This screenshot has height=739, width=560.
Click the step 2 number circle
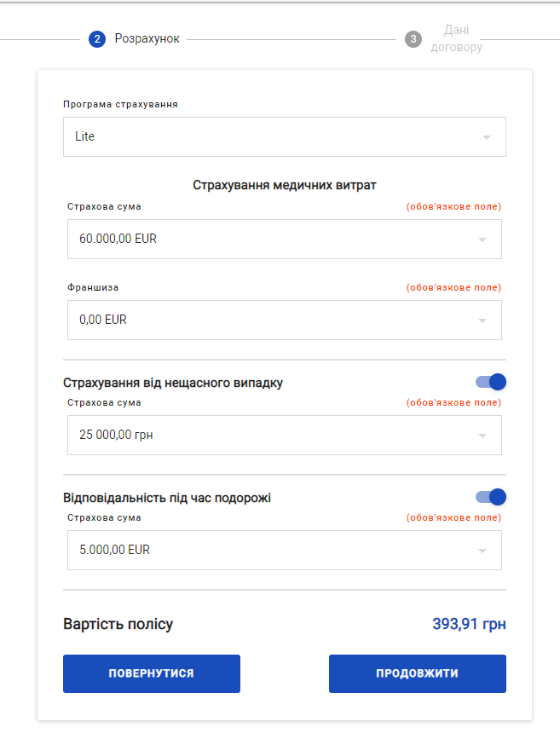(96, 39)
